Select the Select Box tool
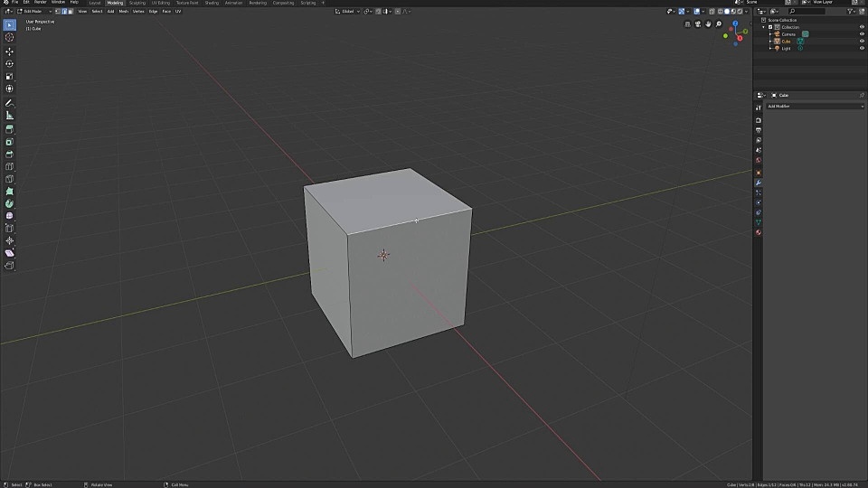Viewport: 868px width, 488px height. pos(9,25)
